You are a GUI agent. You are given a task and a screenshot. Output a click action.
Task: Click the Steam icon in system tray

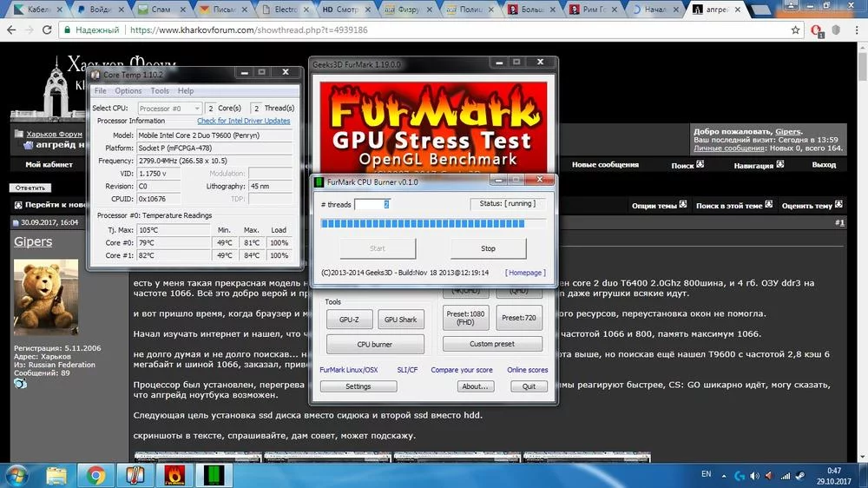800,476
